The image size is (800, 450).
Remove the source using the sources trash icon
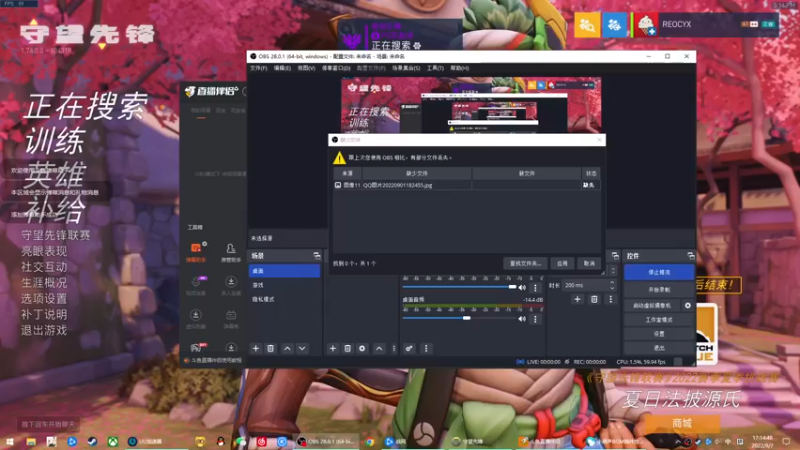[347, 348]
